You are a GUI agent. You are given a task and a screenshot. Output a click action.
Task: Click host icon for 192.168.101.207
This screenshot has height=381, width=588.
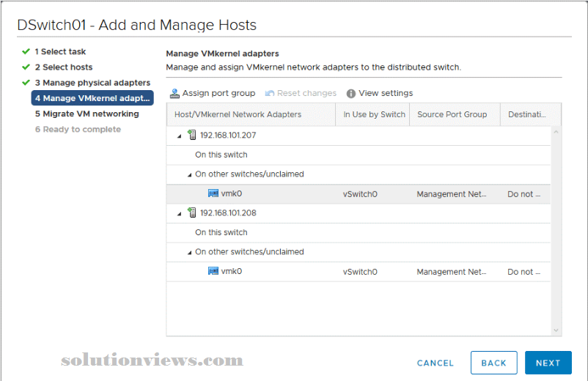[191, 135]
